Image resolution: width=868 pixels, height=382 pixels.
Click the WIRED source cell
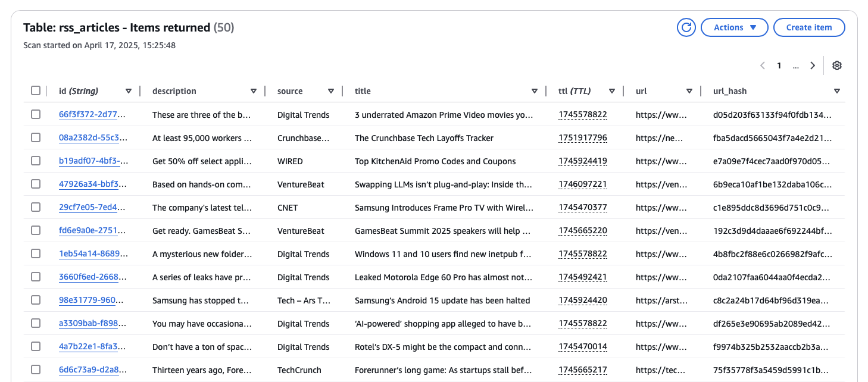pyautogui.click(x=290, y=161)
